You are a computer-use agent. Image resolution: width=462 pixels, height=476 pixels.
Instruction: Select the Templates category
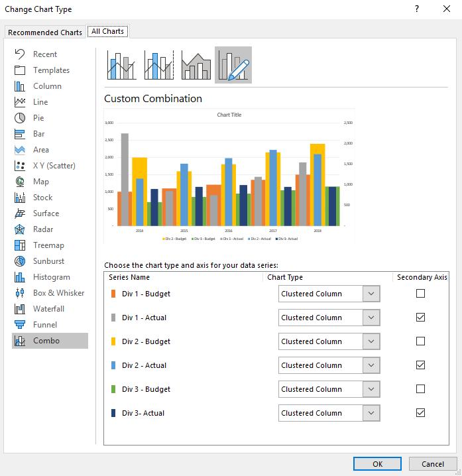[50, 70]
